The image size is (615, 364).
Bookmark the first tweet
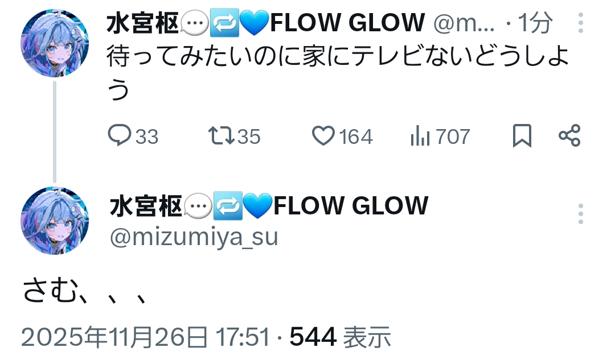pyautogui.click(x=522, y=135)
